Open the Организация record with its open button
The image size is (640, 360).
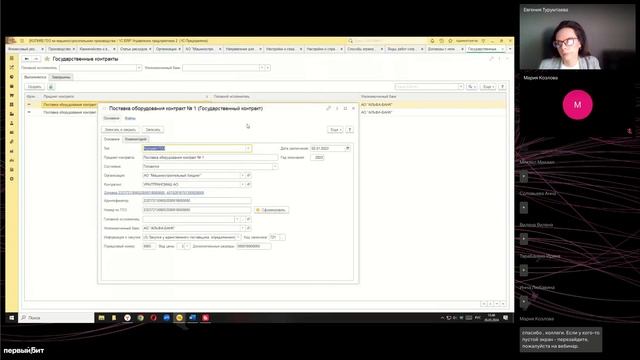[x=248, y=176]
